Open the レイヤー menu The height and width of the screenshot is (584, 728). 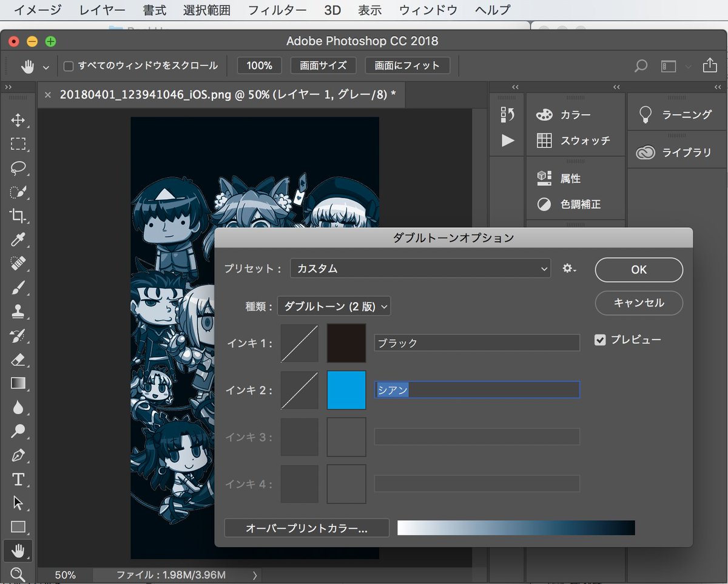pyautogui.click(x=103, y=10)
